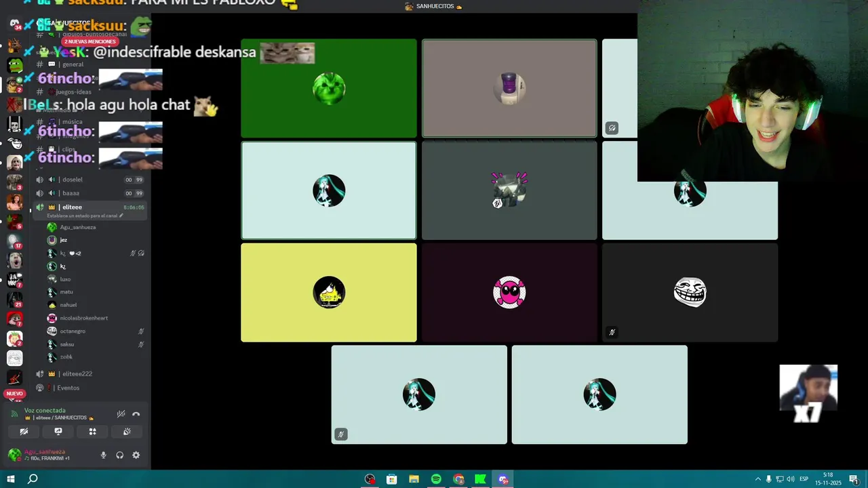Open the taskbar clock and date
868x488 pixels.
tap(828, 479)
